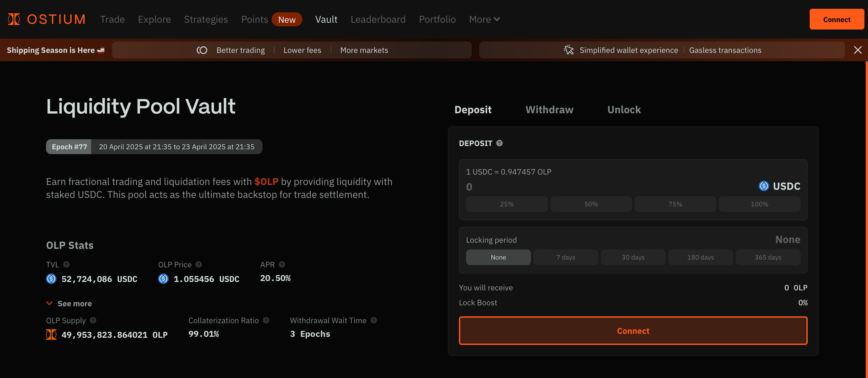Open the TVL help tooltip icon
This screenshot has height=378, width=868.
(x=66, y=265)
